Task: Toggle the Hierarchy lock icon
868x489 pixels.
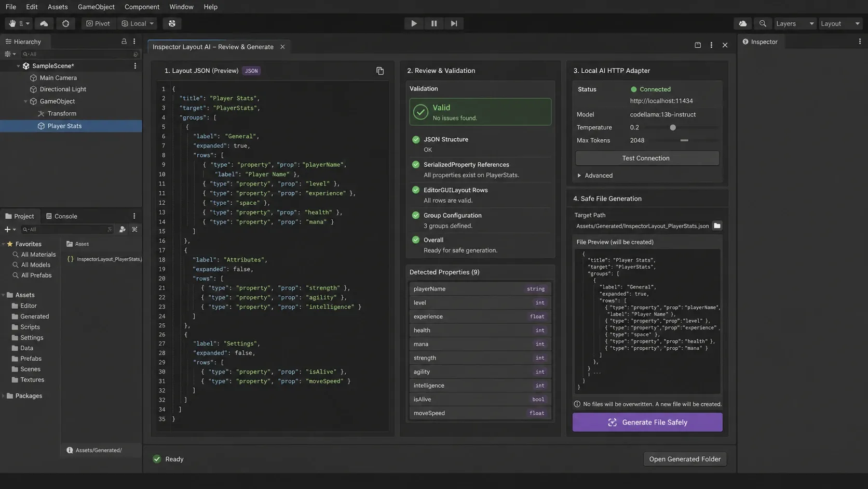Action: point(124,42)
